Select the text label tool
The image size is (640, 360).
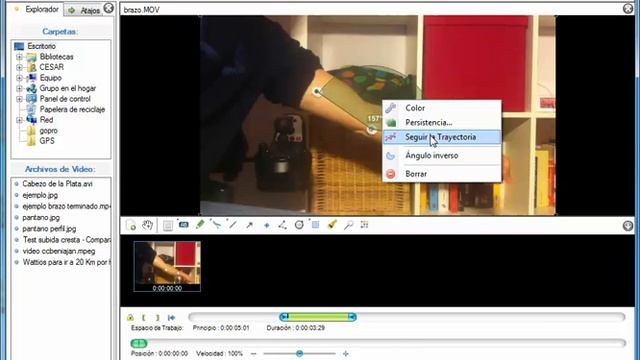click(183, 224)
